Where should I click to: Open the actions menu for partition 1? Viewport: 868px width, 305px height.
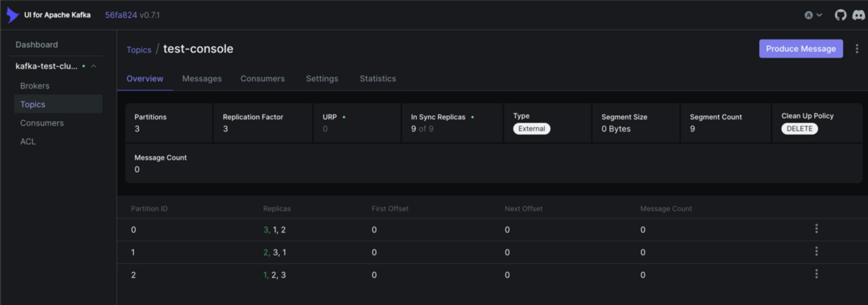pos(816,252)
